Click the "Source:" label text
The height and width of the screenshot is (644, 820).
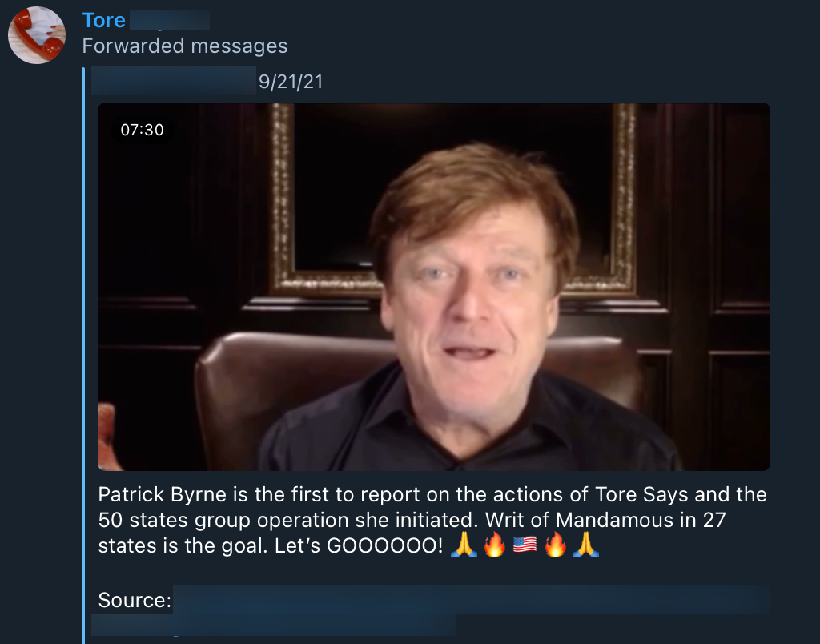click(135, 600)
